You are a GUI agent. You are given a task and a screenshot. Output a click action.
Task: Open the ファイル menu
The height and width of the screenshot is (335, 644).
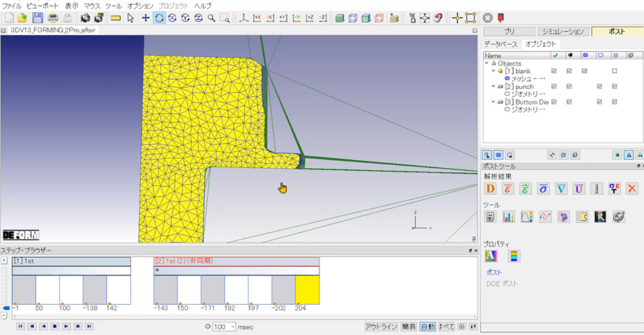coord(11,6)
